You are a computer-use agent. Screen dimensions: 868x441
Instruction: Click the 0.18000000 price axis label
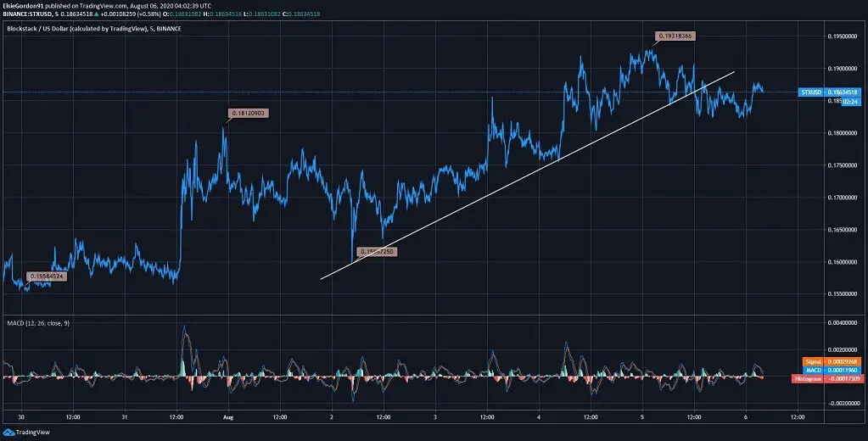842,133
